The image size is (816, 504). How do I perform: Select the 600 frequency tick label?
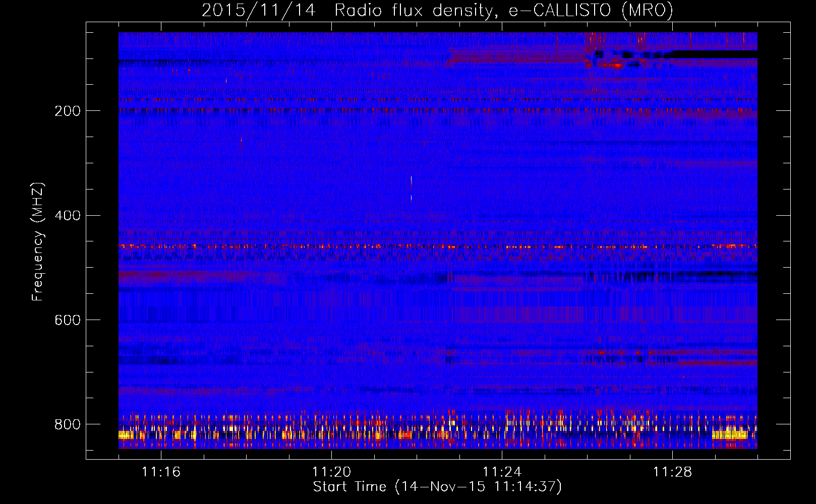click(68, 320)
